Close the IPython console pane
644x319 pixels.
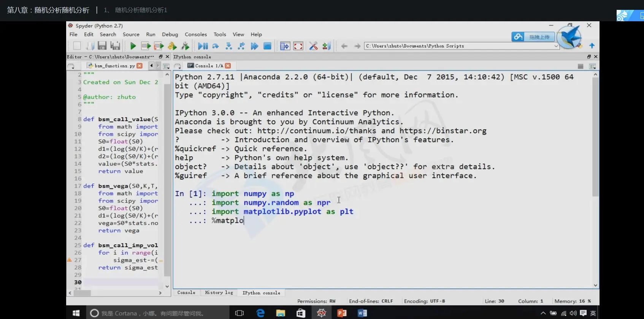pyautogui.click(x=596, y=57)
